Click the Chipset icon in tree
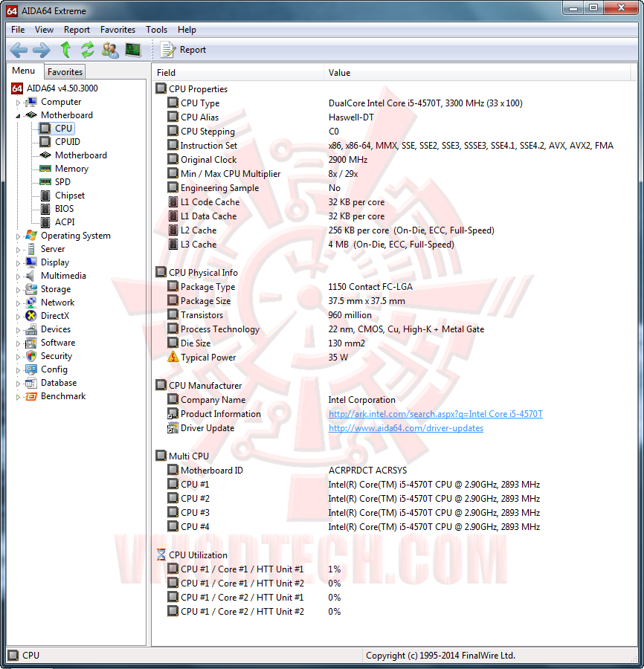 [x=45, y=195]
